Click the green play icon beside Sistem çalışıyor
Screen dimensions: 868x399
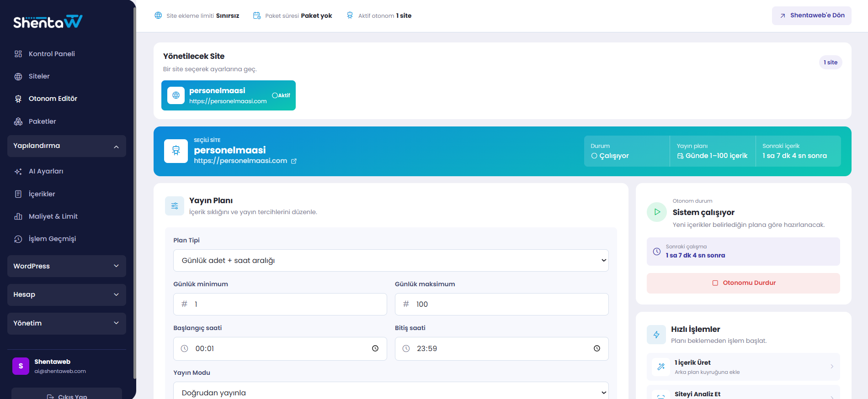657,212
